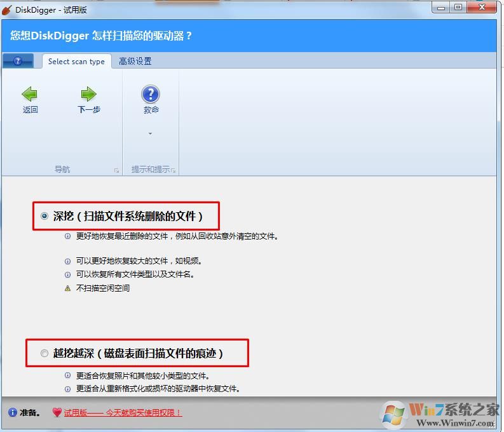Select the 越挖越深 scan radio option
Image resolution: width=504 pixels, height=432 pixels.
tap(44, 353)
